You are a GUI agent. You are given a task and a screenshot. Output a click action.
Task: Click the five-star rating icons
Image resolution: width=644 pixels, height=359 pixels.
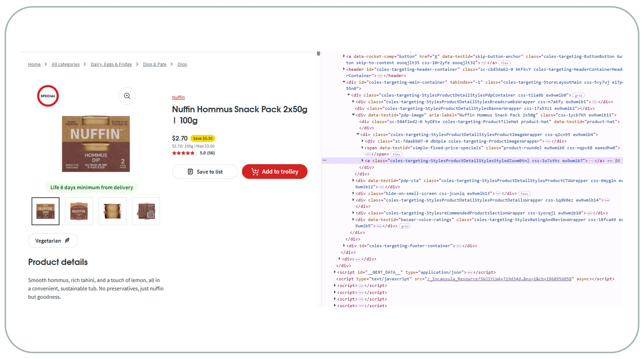pyautogui.click(x=183, y=153)
